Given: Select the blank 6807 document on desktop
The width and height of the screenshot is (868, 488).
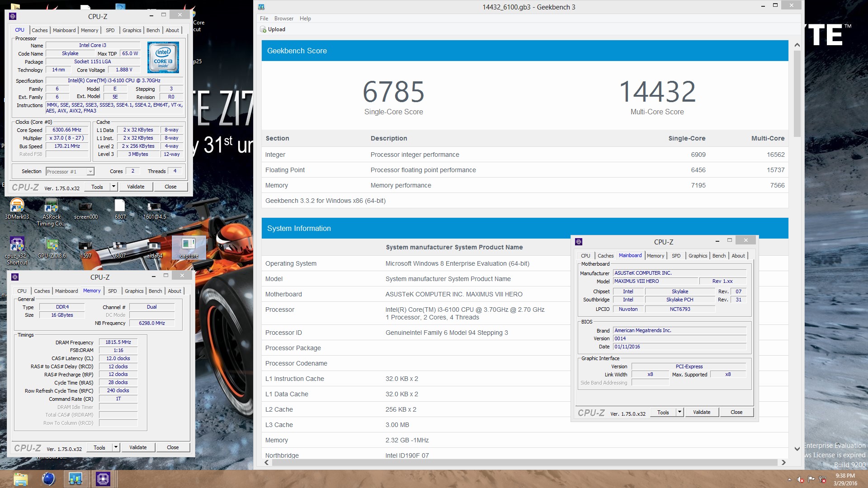Looking at the screenshot, I should (120, 209).
